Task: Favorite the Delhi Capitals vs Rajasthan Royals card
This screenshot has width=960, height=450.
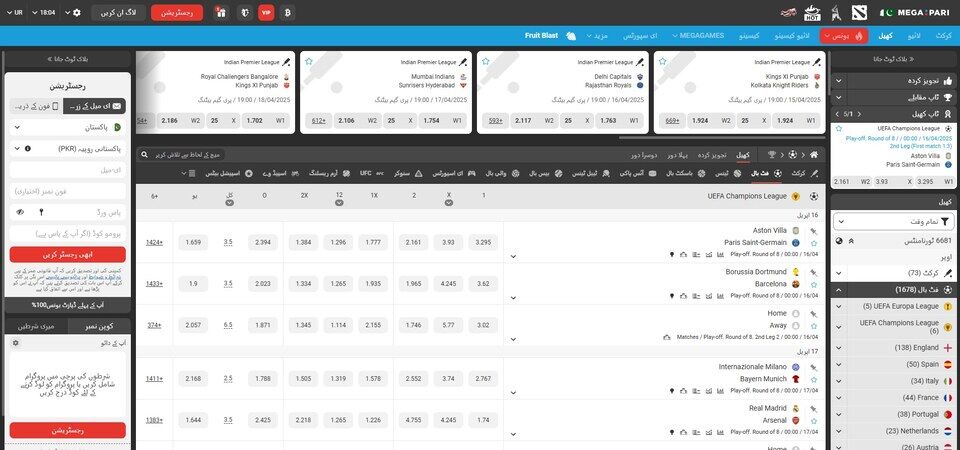Action: (486, 62)
